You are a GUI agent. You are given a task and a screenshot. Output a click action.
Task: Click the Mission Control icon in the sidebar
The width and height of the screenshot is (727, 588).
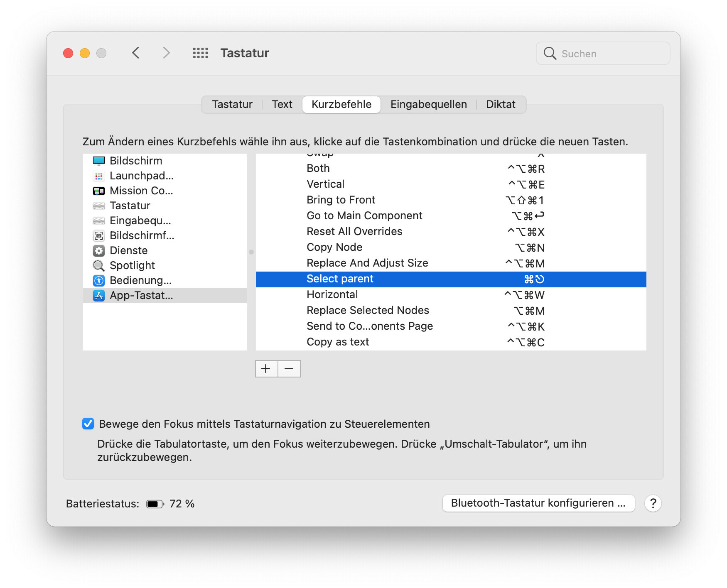coord(99,191)
